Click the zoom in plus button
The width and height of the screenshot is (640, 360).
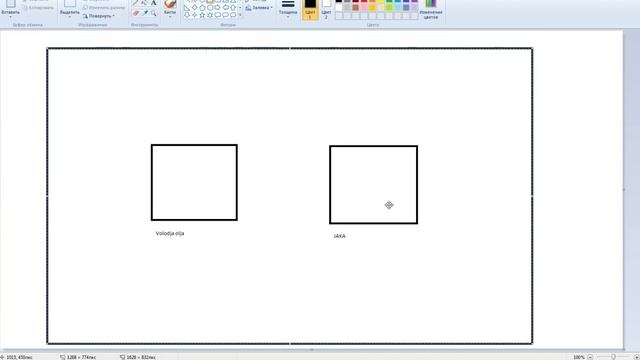[636, 357]
